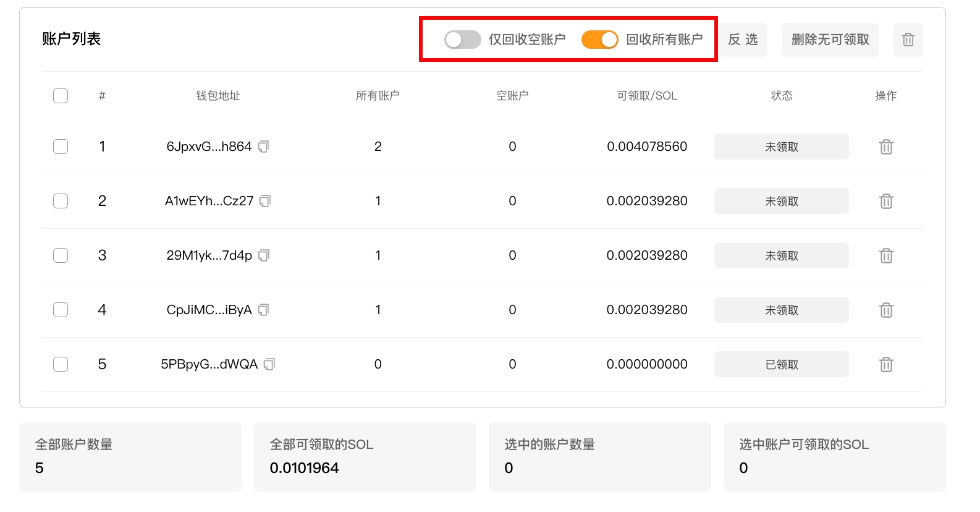Screen dimensions: 980x512
Task: Copy the A1wEYh...Cz27 address
Action: tap(265, 202)
